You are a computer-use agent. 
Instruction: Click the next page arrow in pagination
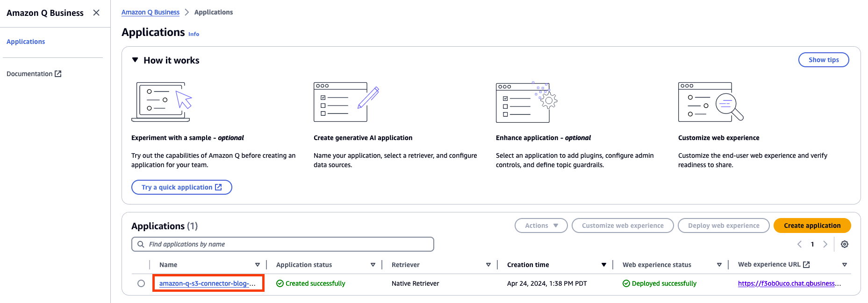tap(825, 244)
